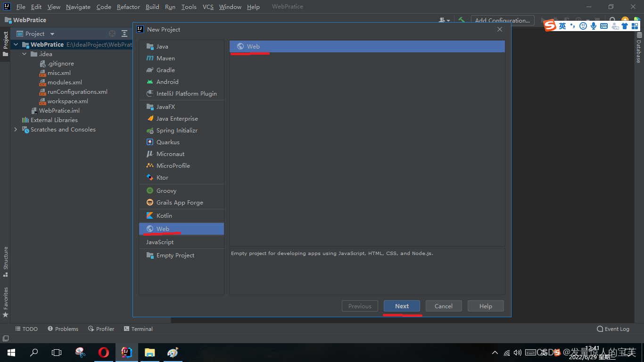This screenshot has width=644, height=362.
Task: Choose Java Enterprise project type
Action: [182, 118]
